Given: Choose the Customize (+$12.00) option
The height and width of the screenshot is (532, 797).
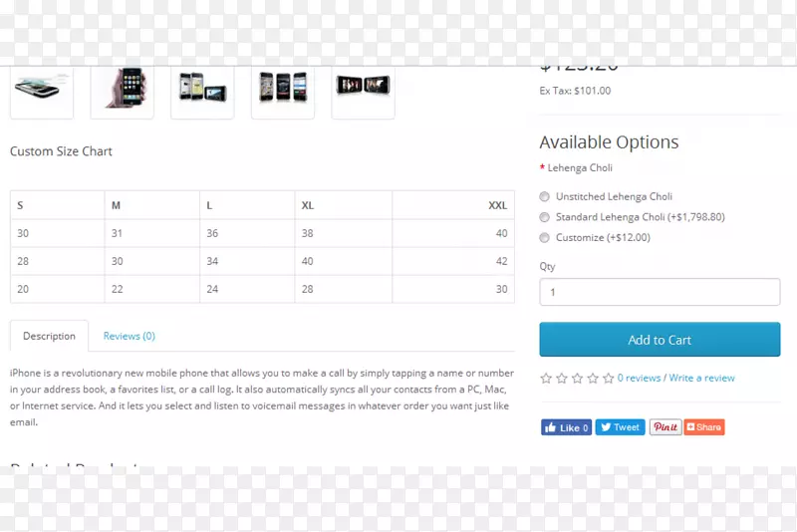Looking at the screenshot, I should (545, 238).
